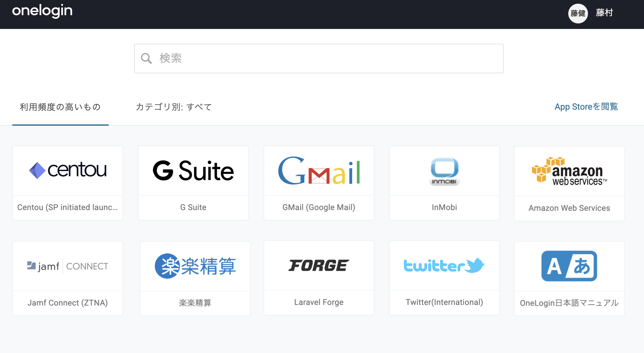Launch the Jamf Connect logo
Image resolution: width=644 pixels, height=353 pixels.
68,266
